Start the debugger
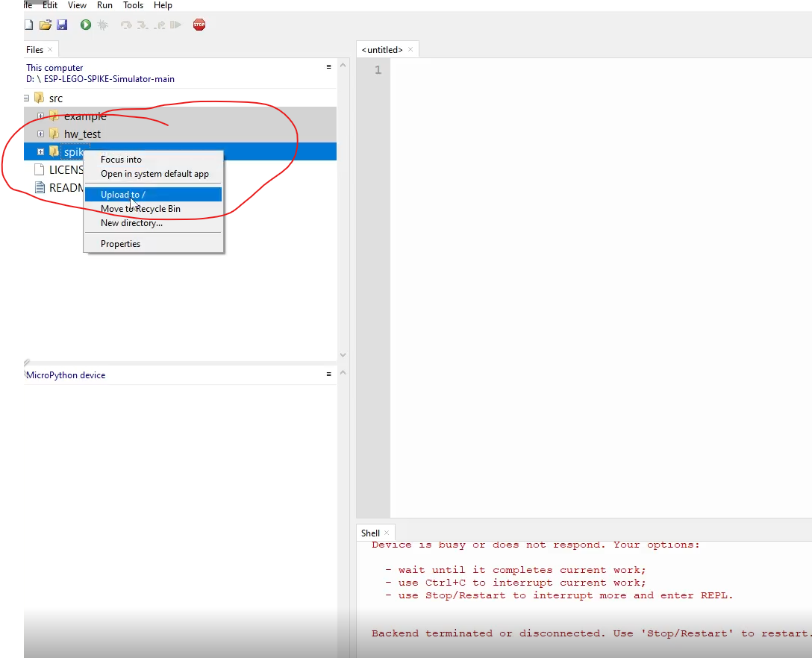Screen dimensions: 812x658 click(x=102, y=25)
